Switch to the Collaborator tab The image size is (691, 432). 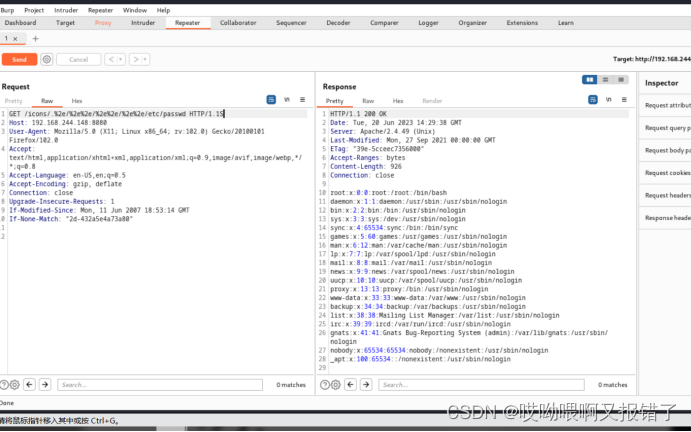click(x=238, y=22)
